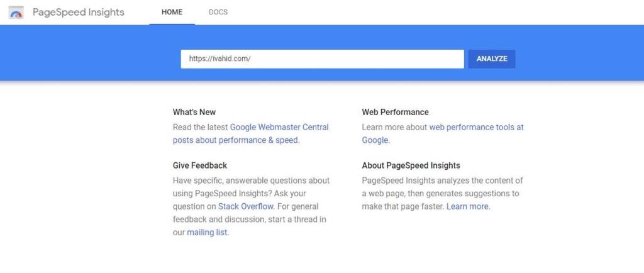
Task: Click the PageSpeed Insights title text
Action: 79,13
